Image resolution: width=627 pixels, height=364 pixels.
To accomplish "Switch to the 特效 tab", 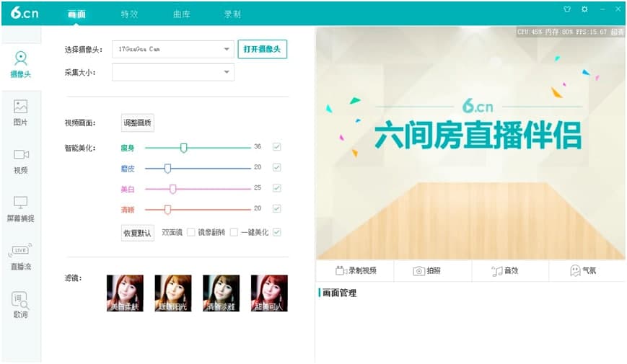I will point(129,14).
